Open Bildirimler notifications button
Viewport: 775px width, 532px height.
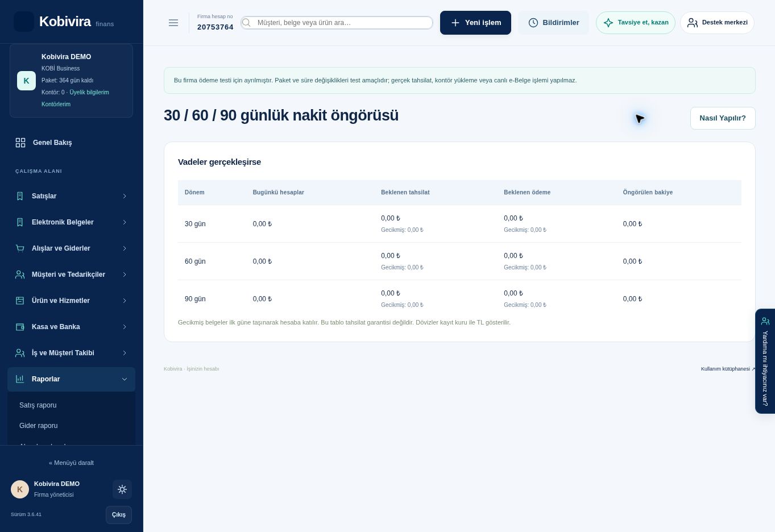(553, 23)
